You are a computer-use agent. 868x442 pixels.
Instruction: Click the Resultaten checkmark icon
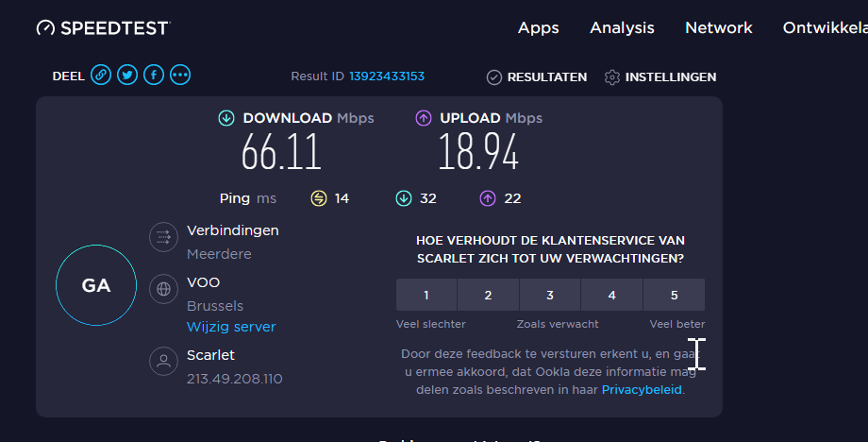pos(494,77)
